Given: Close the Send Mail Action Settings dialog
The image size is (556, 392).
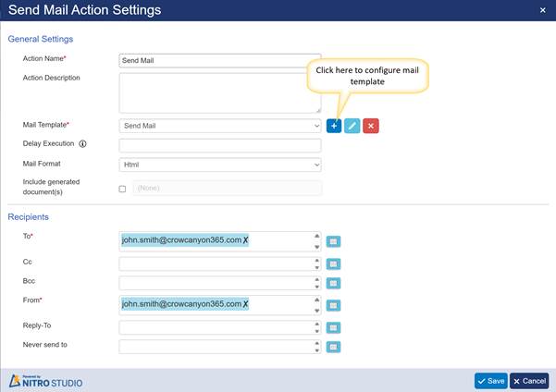Looking at the screenshot, I should [x=542, y=10].
